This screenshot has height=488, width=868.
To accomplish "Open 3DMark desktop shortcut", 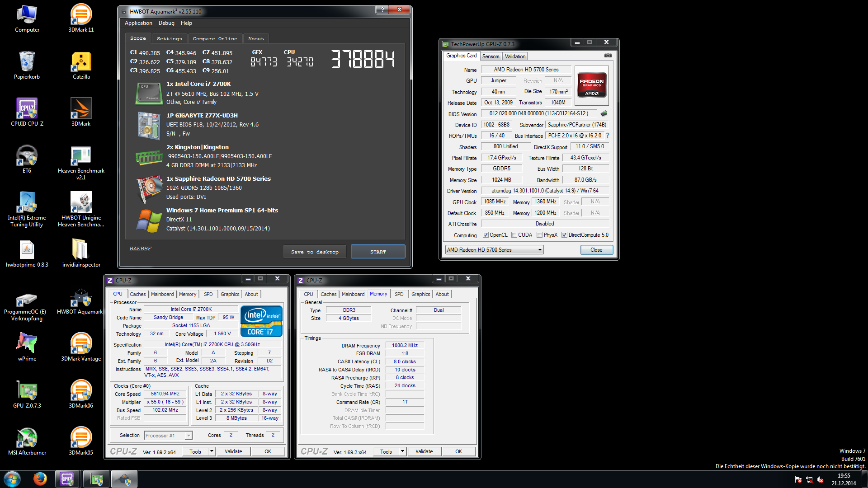I will click(x=81, y=113).
